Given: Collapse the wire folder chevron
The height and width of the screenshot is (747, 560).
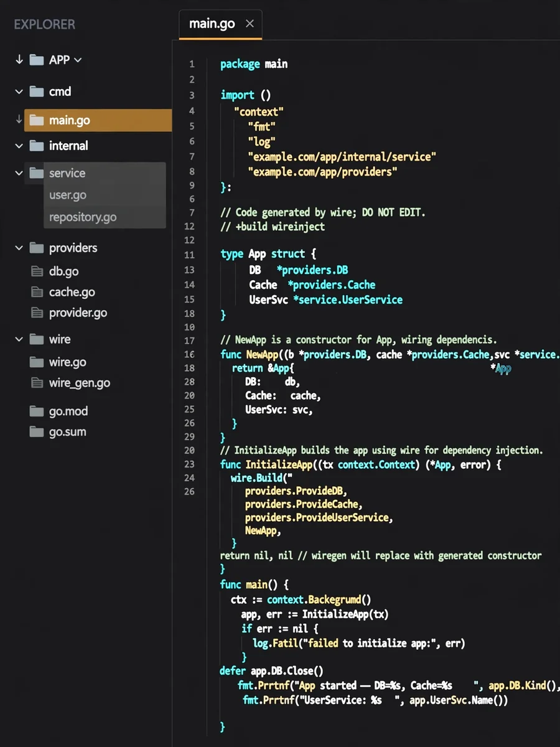Looking at the screenshot, I should coord(19,339).
